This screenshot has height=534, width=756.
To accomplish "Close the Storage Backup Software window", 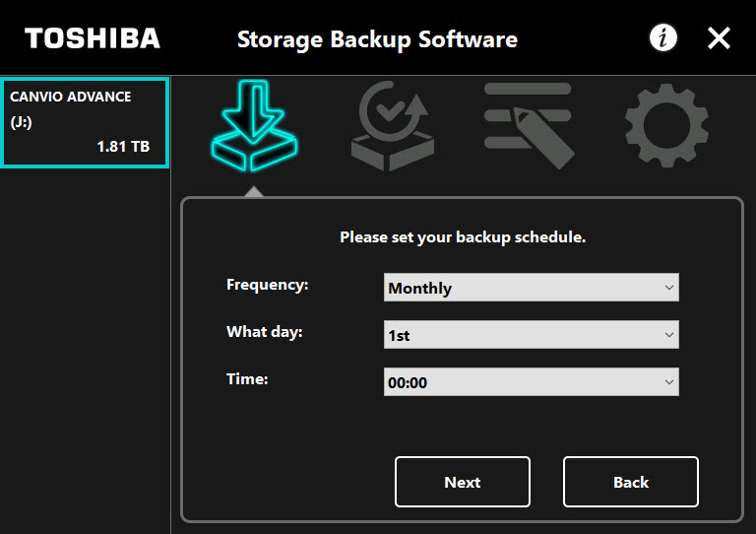I will pos(719,38).
